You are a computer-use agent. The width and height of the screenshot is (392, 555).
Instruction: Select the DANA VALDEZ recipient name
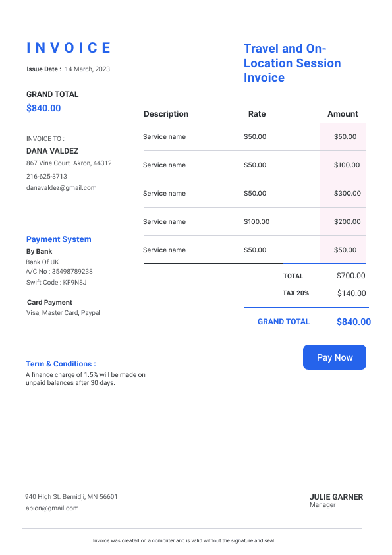tap(52, 151)
